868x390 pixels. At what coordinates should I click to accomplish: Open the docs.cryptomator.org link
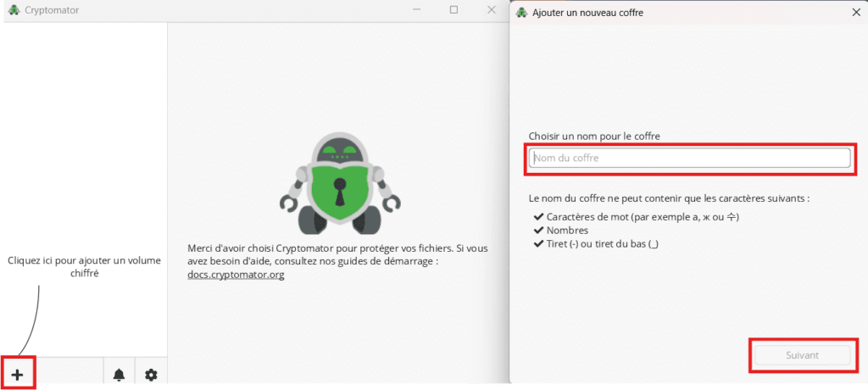(236, 274)
